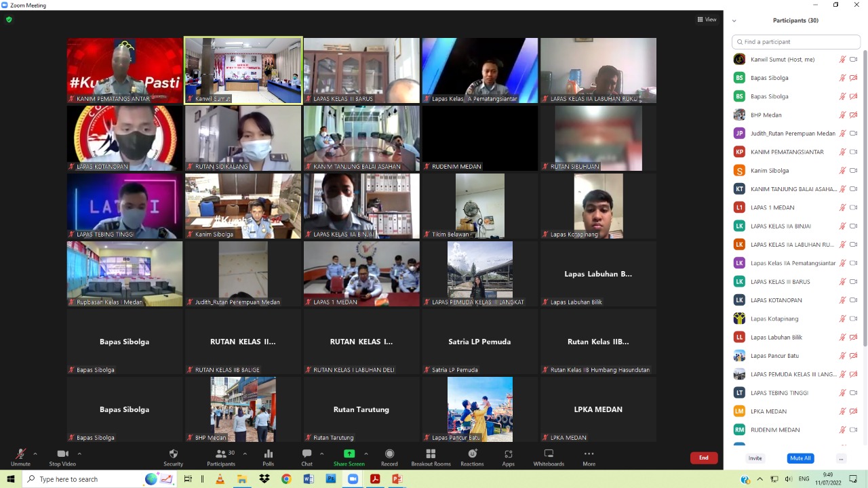
Task: Open the Chat panel
Action: [307, 454]
